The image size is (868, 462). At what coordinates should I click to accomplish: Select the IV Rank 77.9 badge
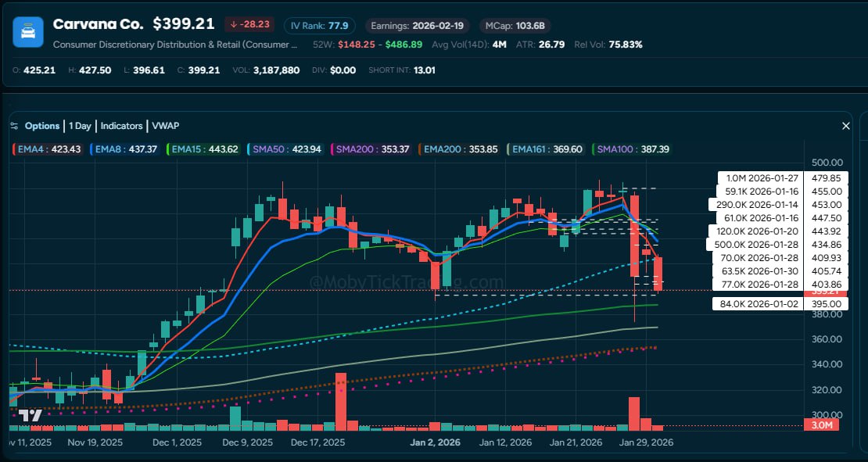pyautogui.click(x=319, y=25)
